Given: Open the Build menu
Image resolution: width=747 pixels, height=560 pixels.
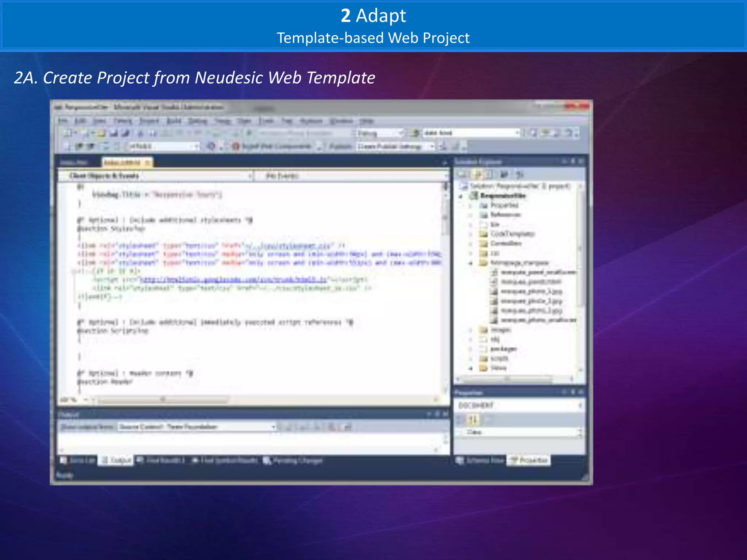Looking at the screenshot, I should click(x=174, y=121).
